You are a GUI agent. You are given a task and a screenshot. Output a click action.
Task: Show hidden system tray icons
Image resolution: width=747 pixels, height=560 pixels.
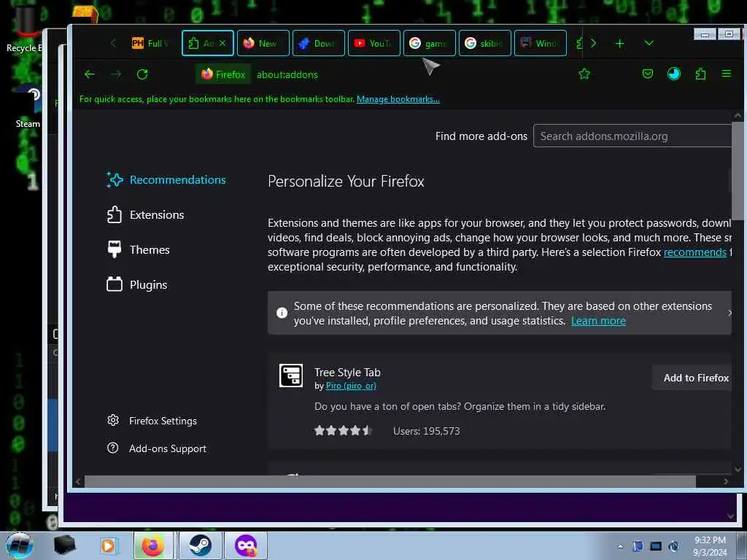point(620,547)
